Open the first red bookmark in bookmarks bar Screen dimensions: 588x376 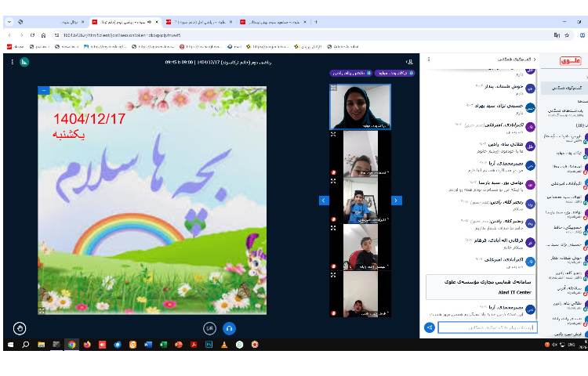point(15,47)
